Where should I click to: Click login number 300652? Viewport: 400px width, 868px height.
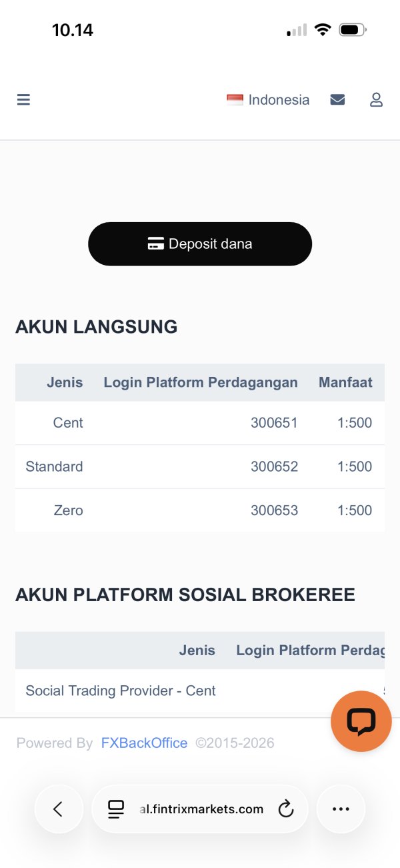[274, 466]
